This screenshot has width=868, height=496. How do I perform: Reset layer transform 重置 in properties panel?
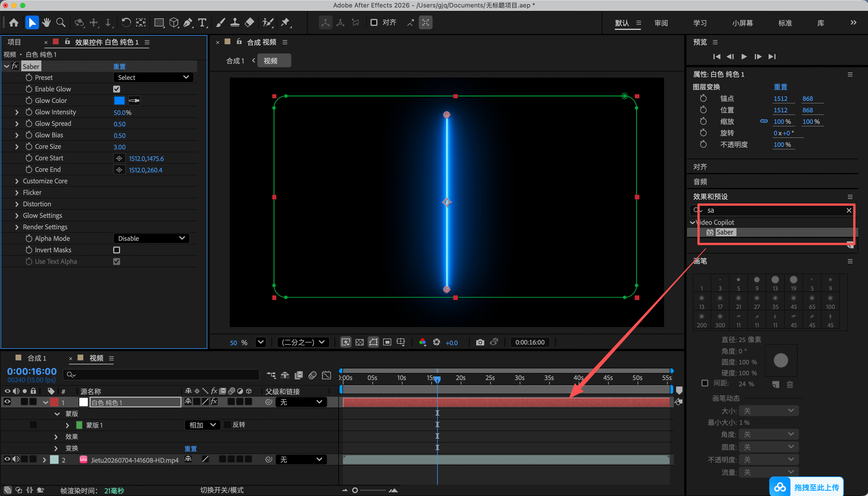(x=780, y=87)
